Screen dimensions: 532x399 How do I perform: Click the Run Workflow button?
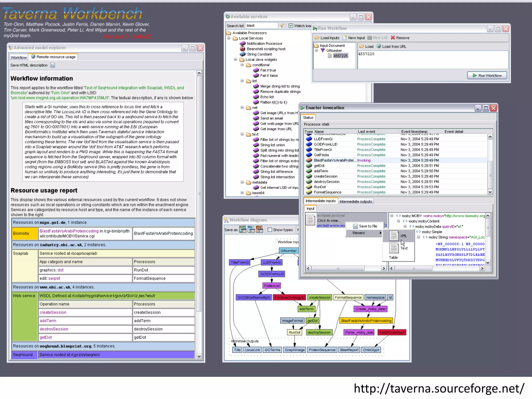tap(487, 76)
